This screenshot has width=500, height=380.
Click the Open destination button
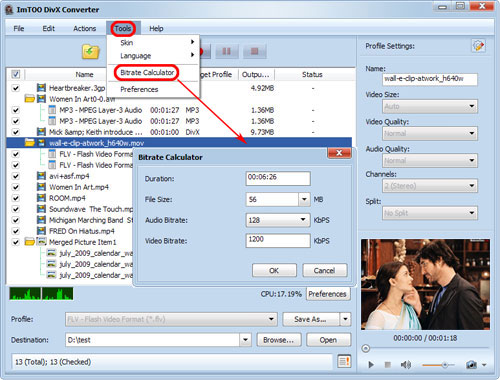(x=328, y=340)
